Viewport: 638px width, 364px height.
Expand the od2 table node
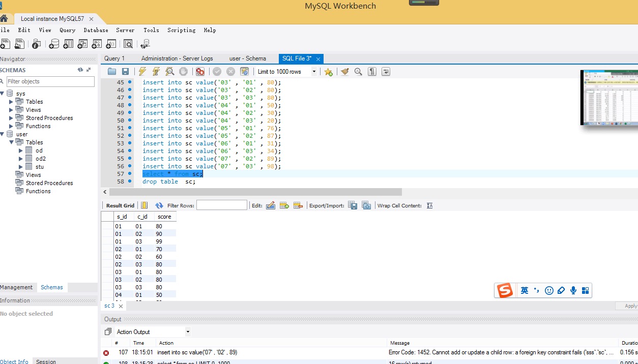click(20, 159)
